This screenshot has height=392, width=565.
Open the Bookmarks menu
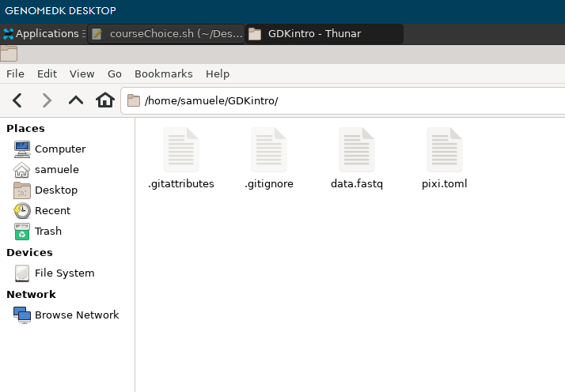tap(163, 73)
